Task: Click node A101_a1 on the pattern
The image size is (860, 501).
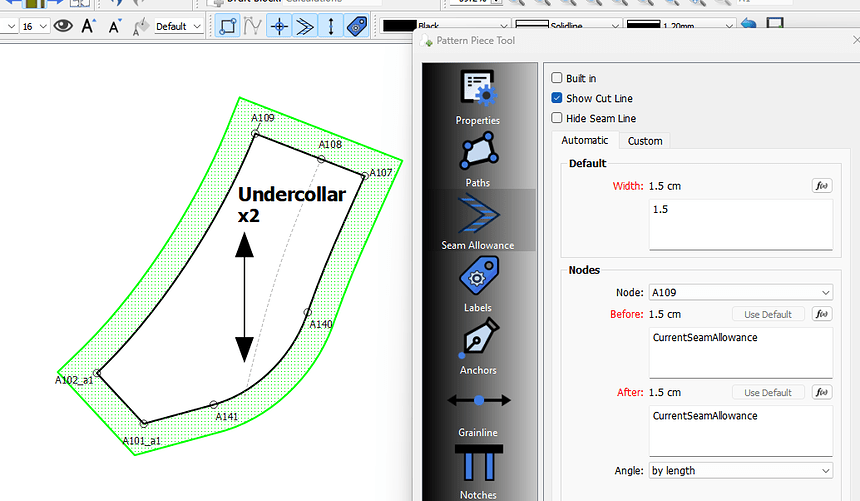Action: (144, 424)
